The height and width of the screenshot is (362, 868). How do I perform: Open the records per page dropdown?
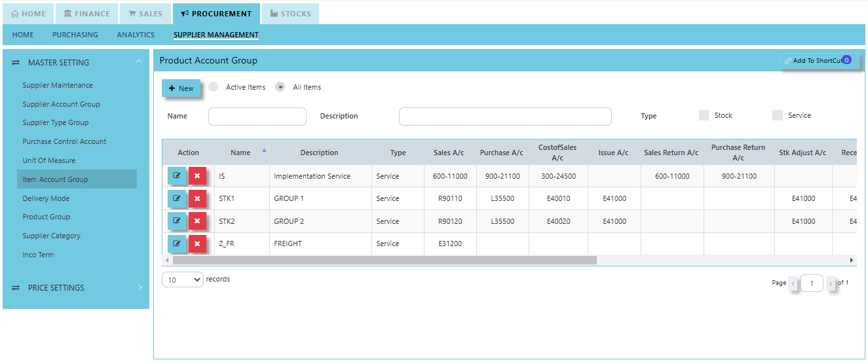pyautogui.click(x=183, y=280)
